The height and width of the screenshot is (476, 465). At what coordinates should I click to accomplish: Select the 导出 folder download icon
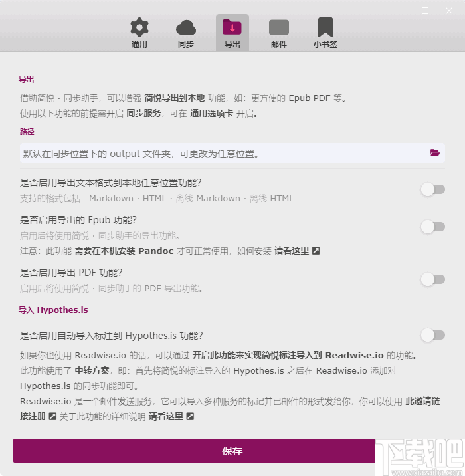(232, 27)
